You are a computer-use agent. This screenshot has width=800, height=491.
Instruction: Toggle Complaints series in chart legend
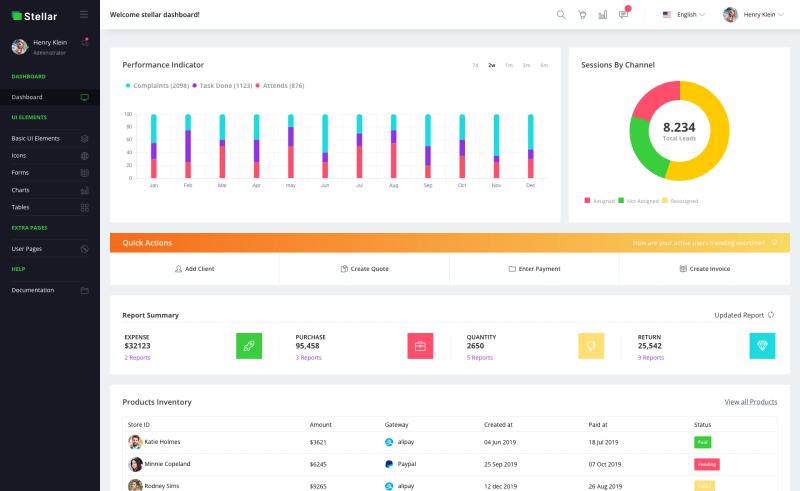pos(157,86)
